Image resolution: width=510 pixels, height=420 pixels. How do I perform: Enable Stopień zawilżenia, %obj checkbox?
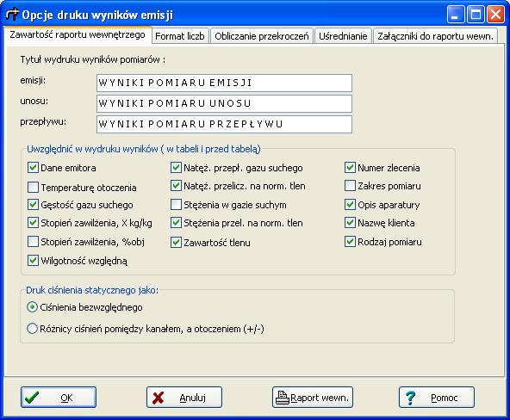point(34,242)
